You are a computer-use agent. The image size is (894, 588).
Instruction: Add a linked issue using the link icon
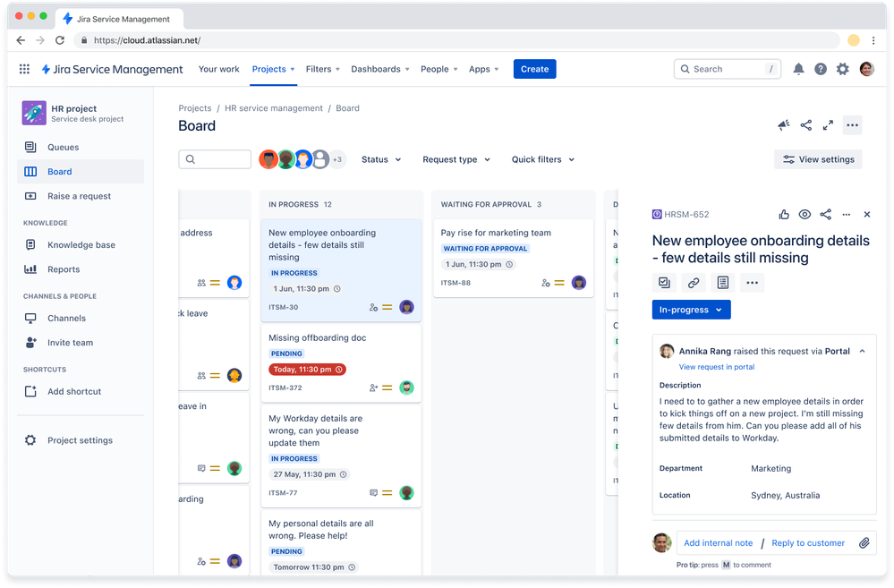693,282
